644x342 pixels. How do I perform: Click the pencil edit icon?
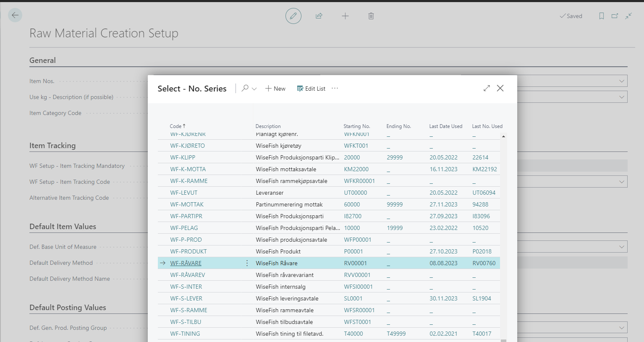pos(293,16)
